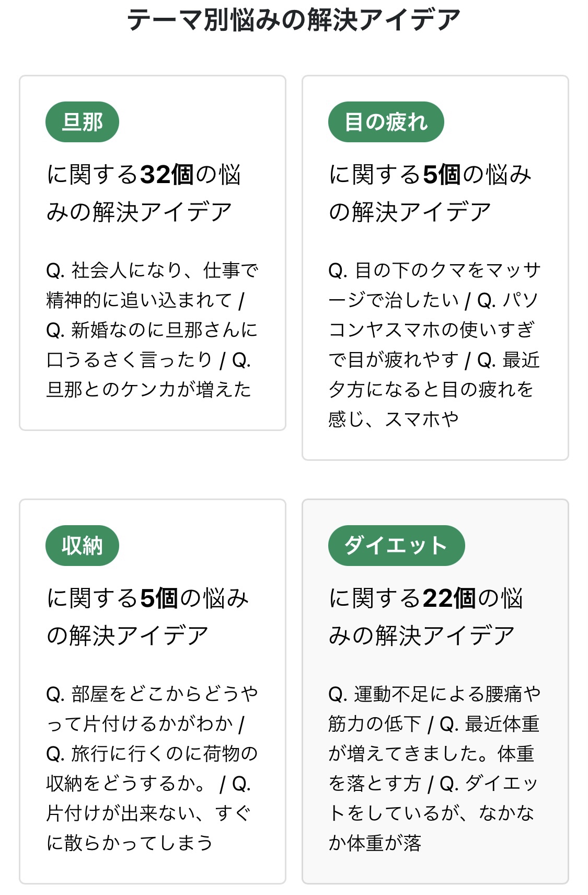Open the 32個の悩み heading about 旦那
588x895 pixels.
click(x=144, y=193)
